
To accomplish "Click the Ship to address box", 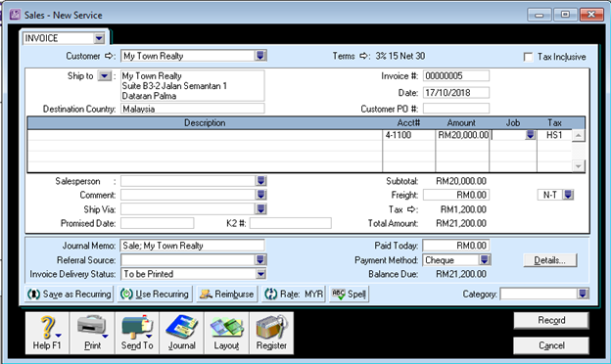I will coord(193,86).
